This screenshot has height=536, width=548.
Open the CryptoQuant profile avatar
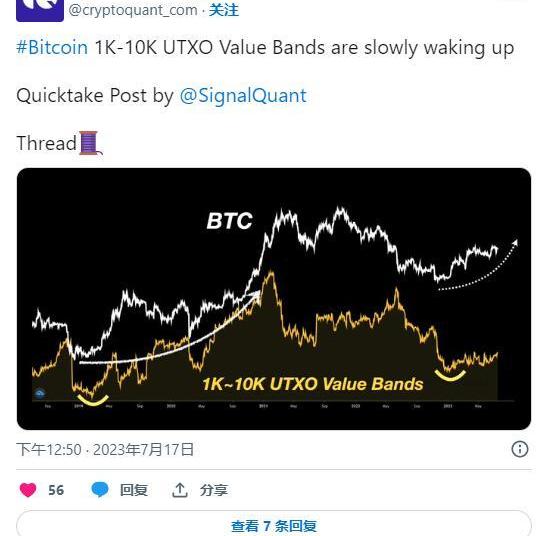[40, 10]
